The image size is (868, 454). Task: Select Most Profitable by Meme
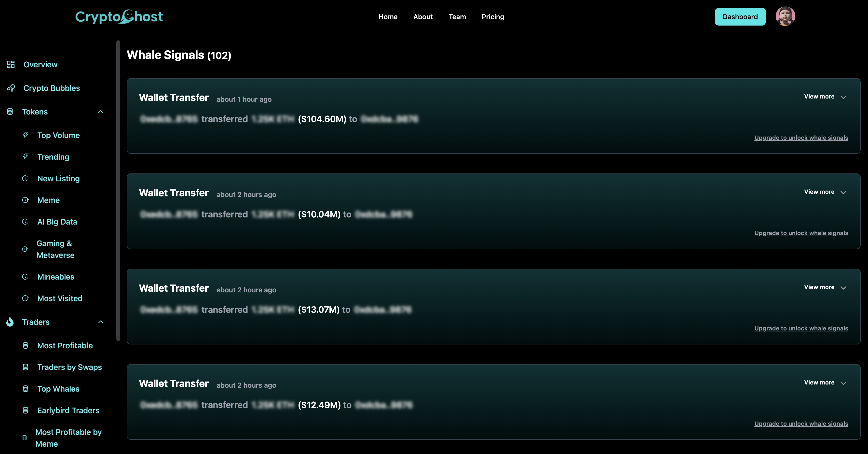click(68, 438)
